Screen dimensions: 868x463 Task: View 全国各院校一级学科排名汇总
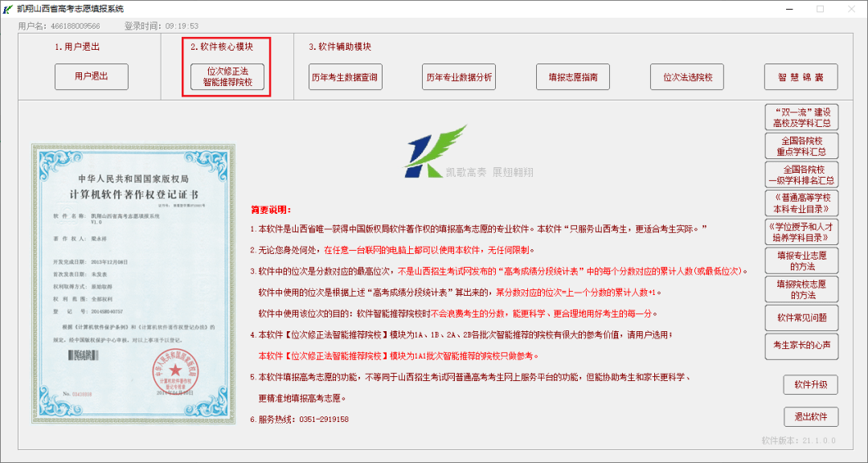[x=801, y=175]
